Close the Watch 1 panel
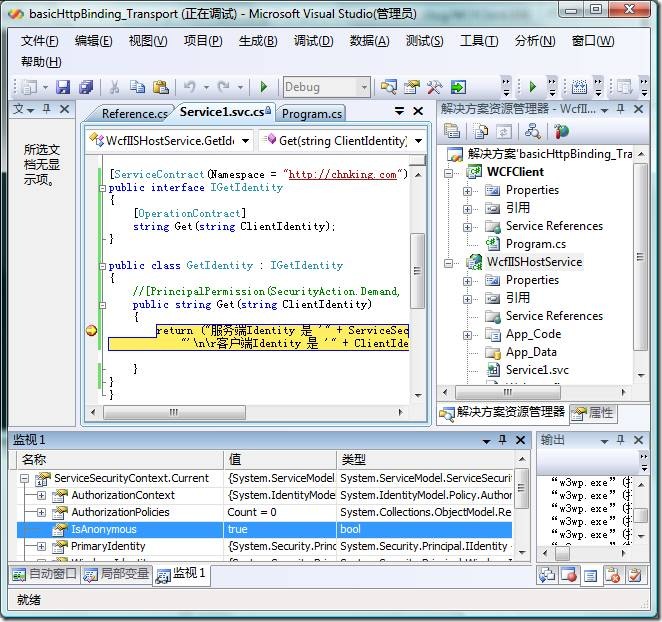This screenshot has width=662, height=622. pyautogui.click(x=521, y=440)
